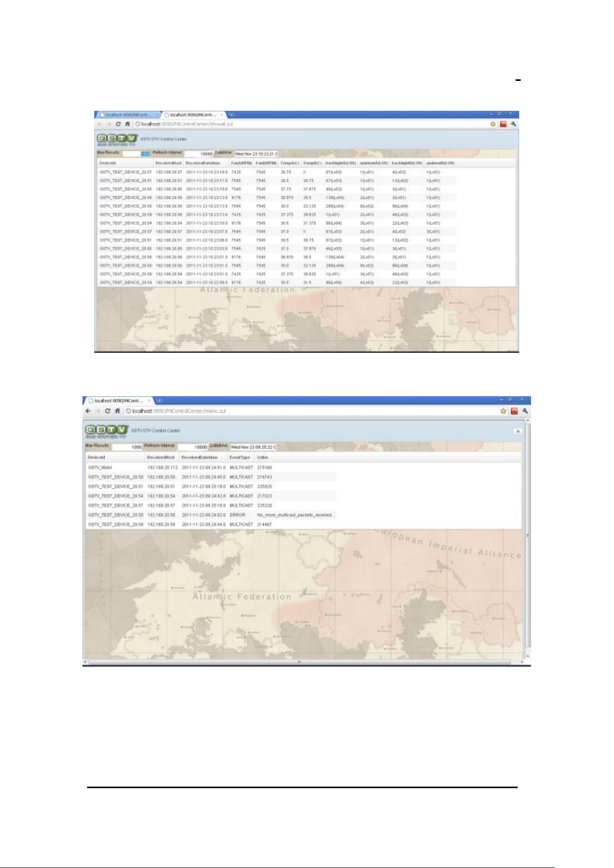Select the value cell 225825

[x=265, y=486]
